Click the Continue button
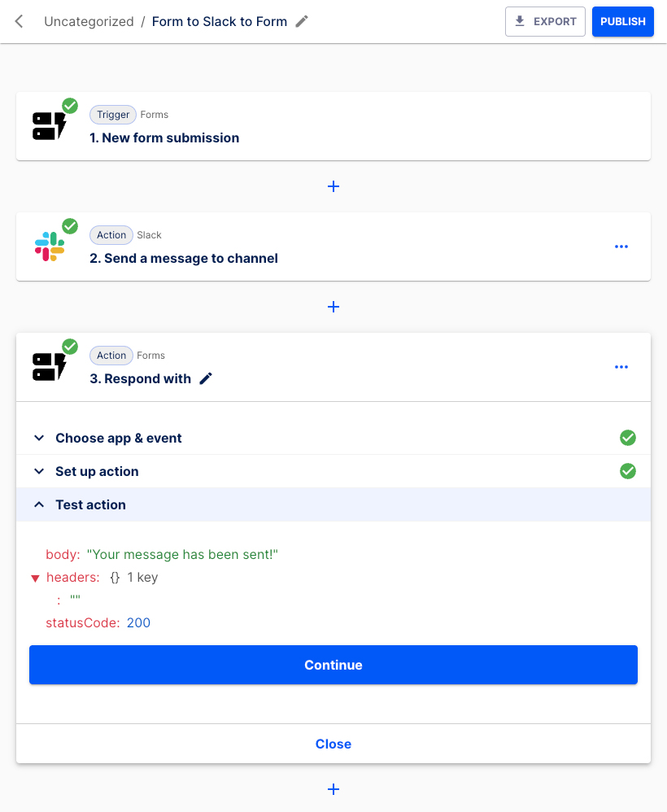667x812 pixels. [333, 665]
